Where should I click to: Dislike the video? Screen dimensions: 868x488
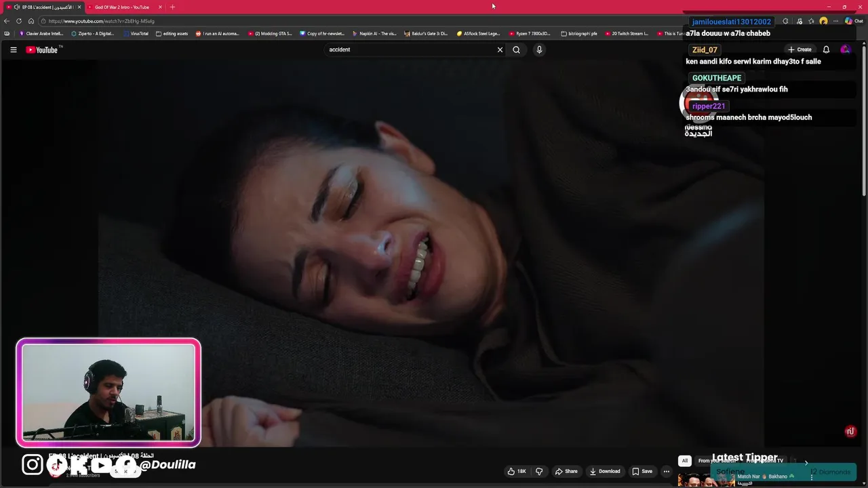pyautogui.click(x=539, y=471)
